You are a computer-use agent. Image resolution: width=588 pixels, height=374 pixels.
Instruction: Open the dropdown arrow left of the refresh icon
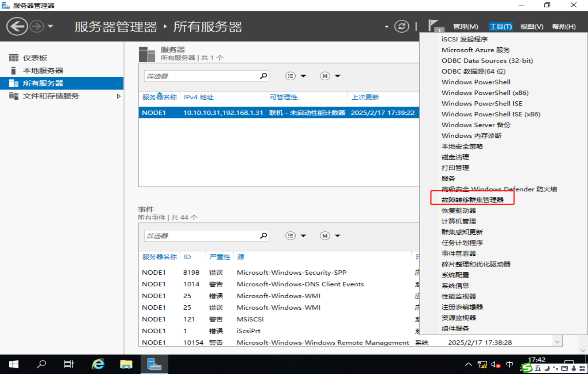[386, 27]
